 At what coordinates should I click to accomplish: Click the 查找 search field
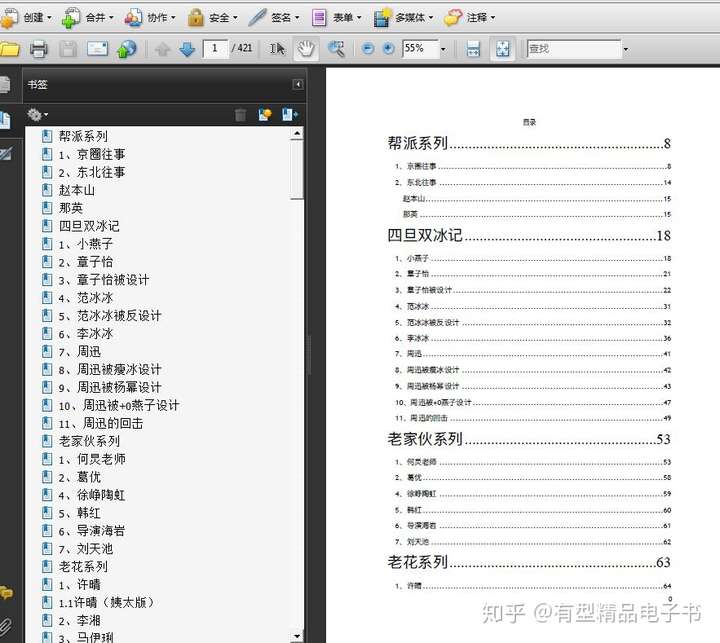coord(574,48)
